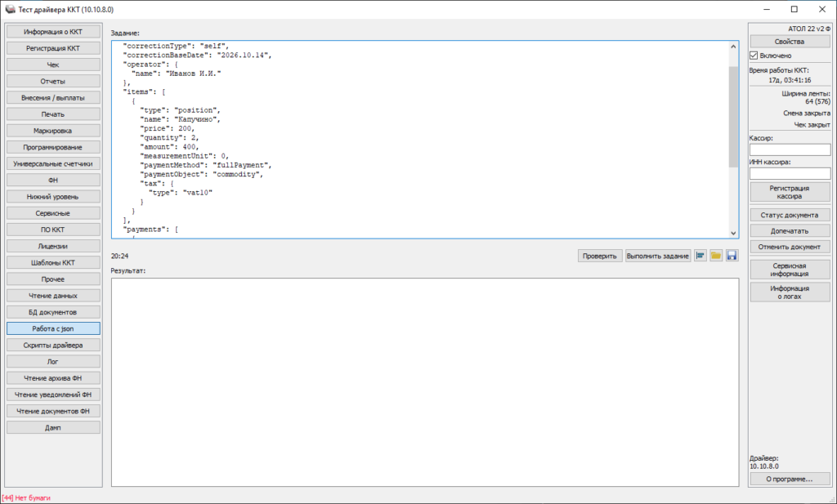Focus the 'ИНН кассира' input field

[x=790, y=173]
